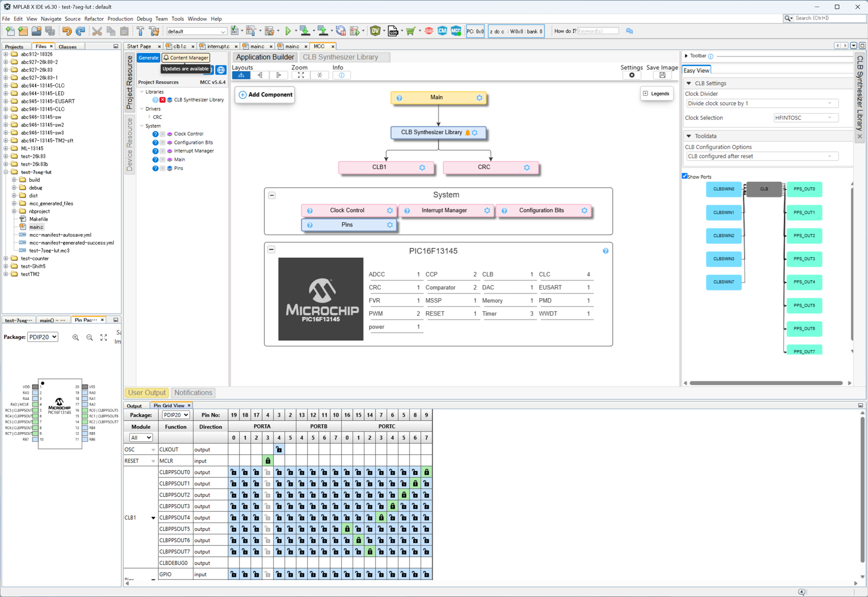868x597 pixels.
Task: Switch to the clb1.c editor tab
Action: pos(180,46)
